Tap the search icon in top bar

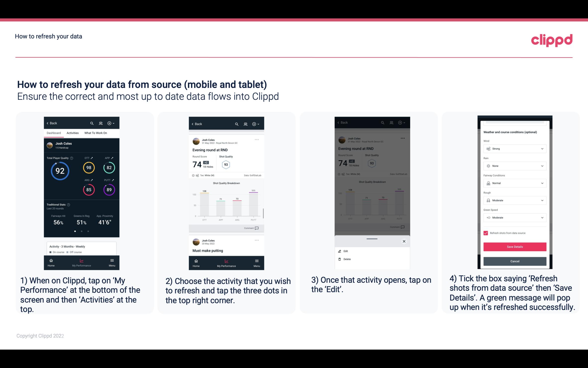[91, 123]
